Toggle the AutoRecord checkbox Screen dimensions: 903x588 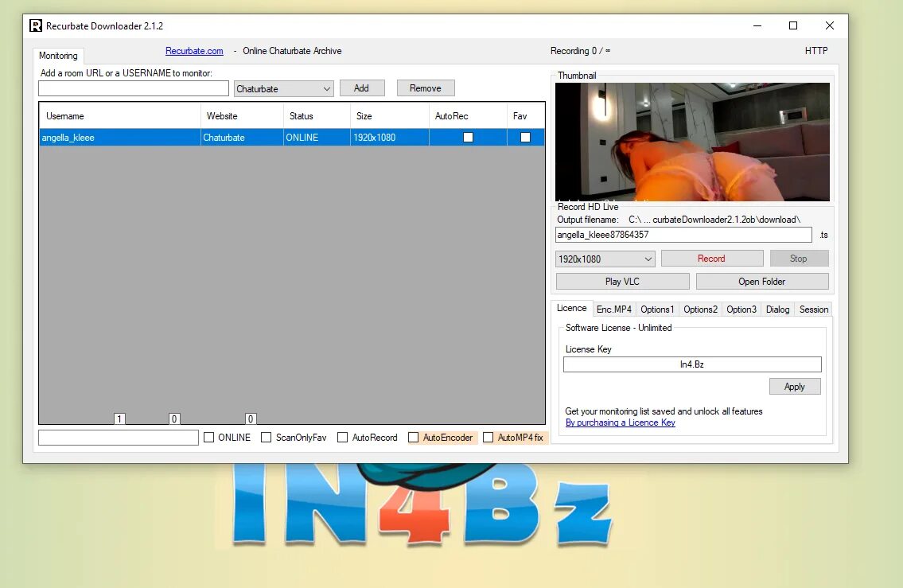(343, 437)
